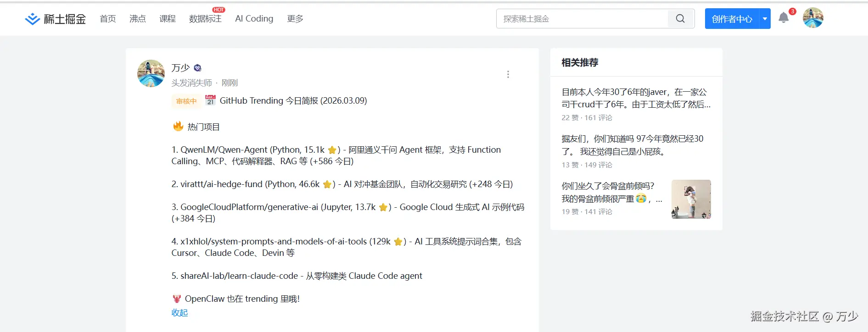The width and height of the screenshot is (868, 332).
Task: Click the GitHub Trending 今日简报 title text
Action: [x=293, y=100]
